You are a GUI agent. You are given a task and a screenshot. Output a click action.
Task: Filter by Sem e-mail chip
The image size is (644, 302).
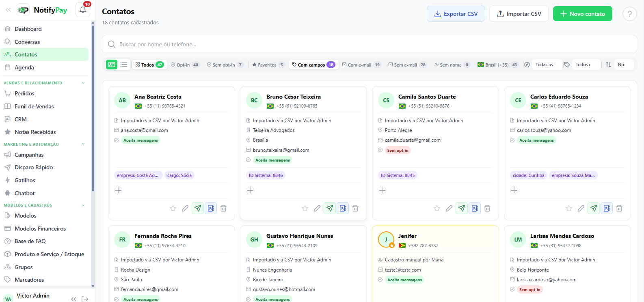[408, 65]
